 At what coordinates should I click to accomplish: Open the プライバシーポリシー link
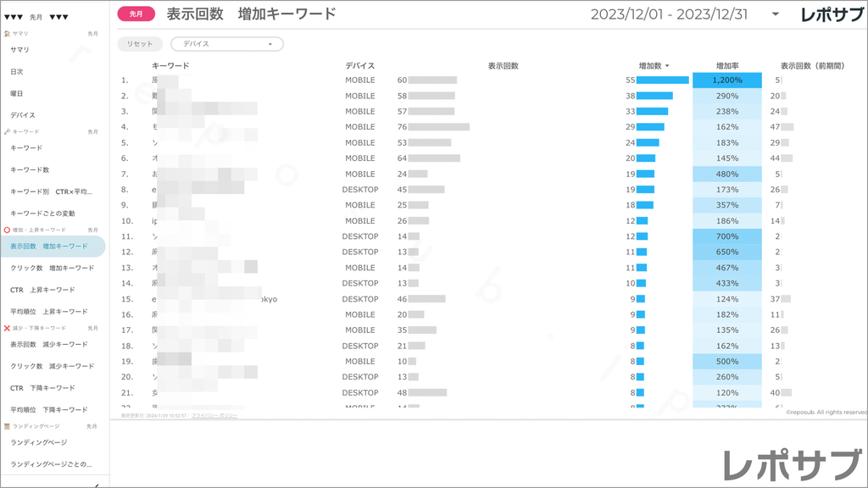pyautogui.click(x=216, y=416)
